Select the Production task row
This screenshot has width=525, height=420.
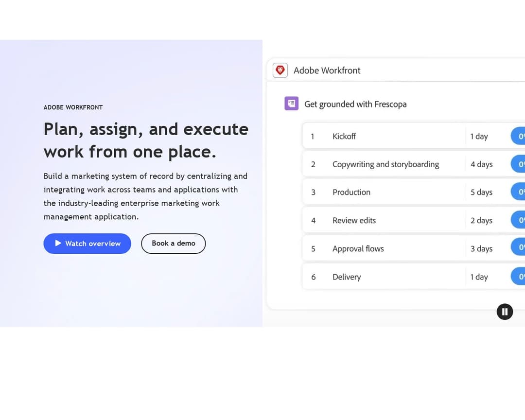(x=414, y=192)
